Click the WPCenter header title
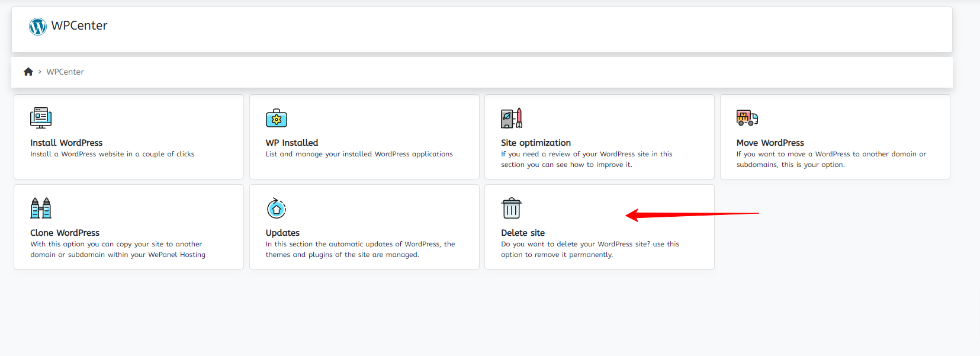Viewport: 980px width, 356px height. tap(79, 25)
